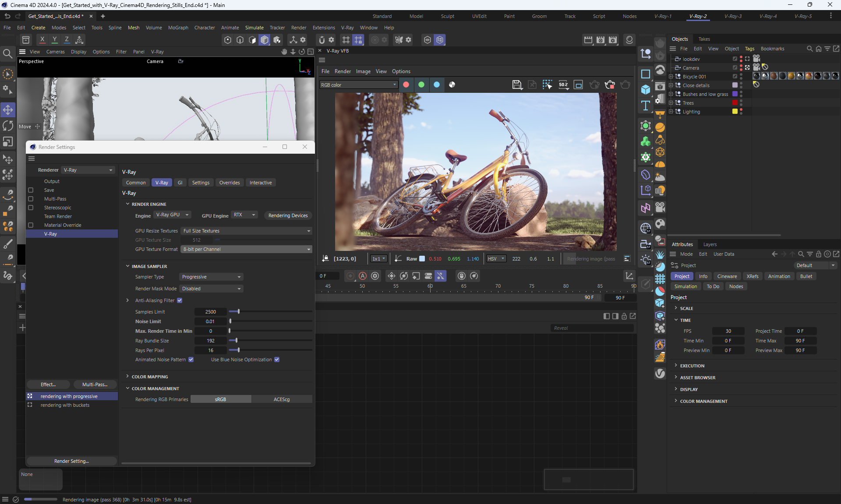841x504 pixels.
Task: Click the Rendering Devices button
Action: point(288,215)
